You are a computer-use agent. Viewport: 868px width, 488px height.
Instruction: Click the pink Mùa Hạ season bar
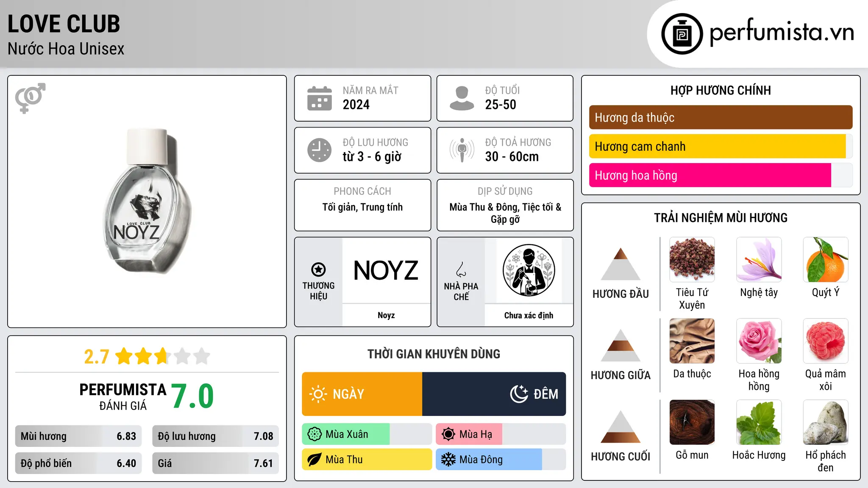tap(469, 434)
